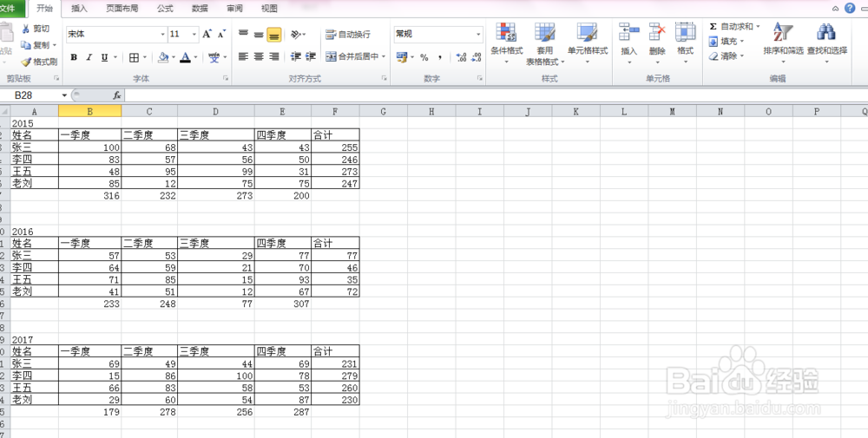Select column header B

89,112
